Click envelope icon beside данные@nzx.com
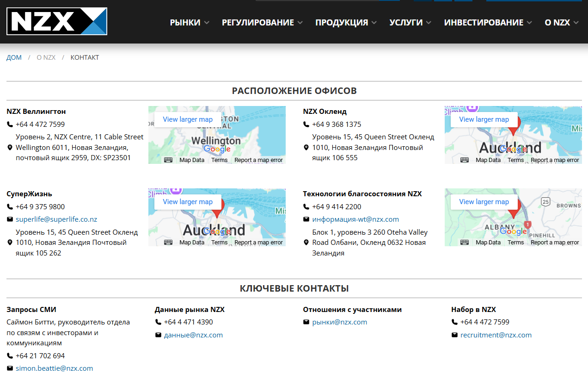This screenshot has width=588, height=374. 158,335
